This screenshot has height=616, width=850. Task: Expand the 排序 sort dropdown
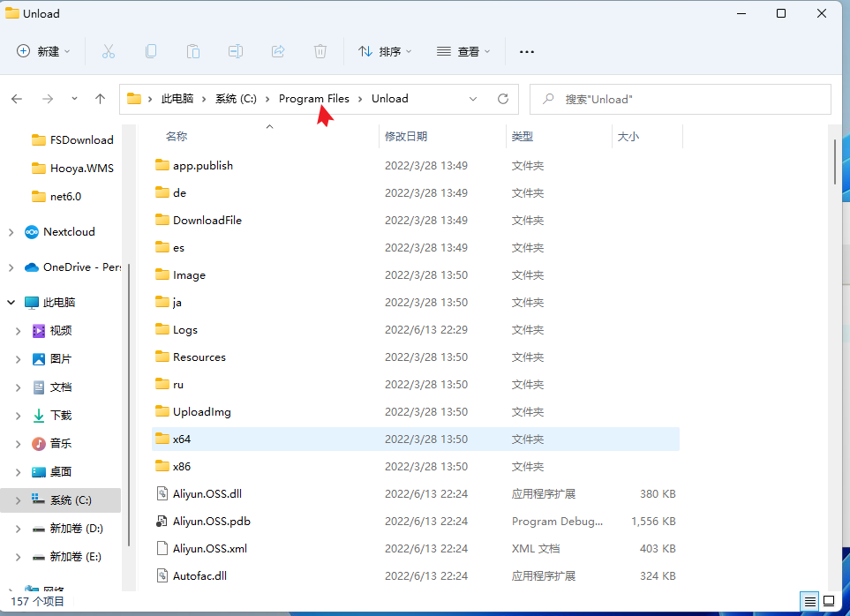[385, 51]
